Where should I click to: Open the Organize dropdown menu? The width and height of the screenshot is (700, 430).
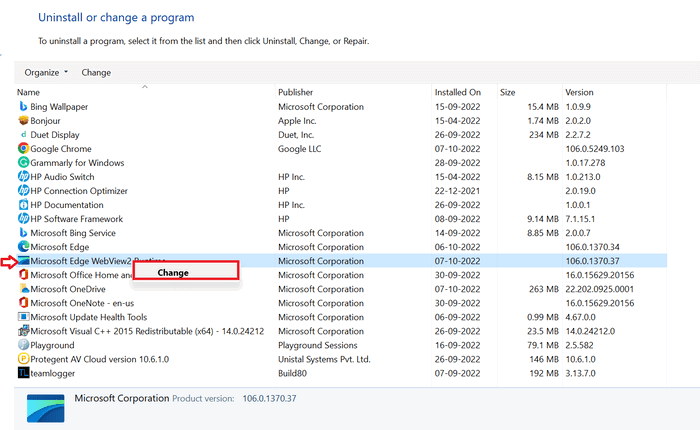(46, 72)
